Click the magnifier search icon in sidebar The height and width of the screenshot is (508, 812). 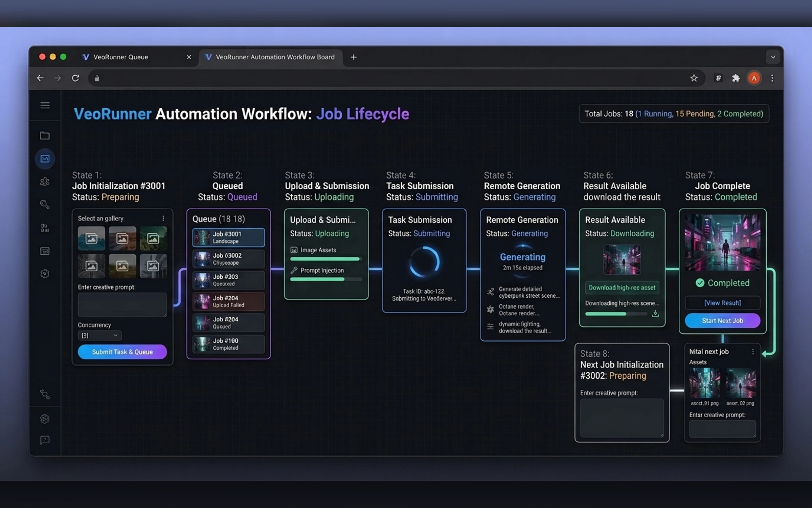pos(45,204)
